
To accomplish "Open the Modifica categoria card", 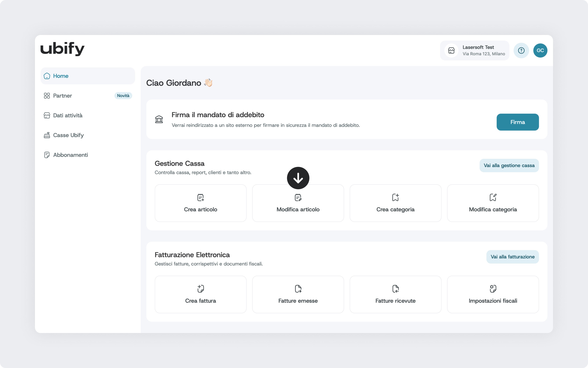I will (x=493, y=203).
